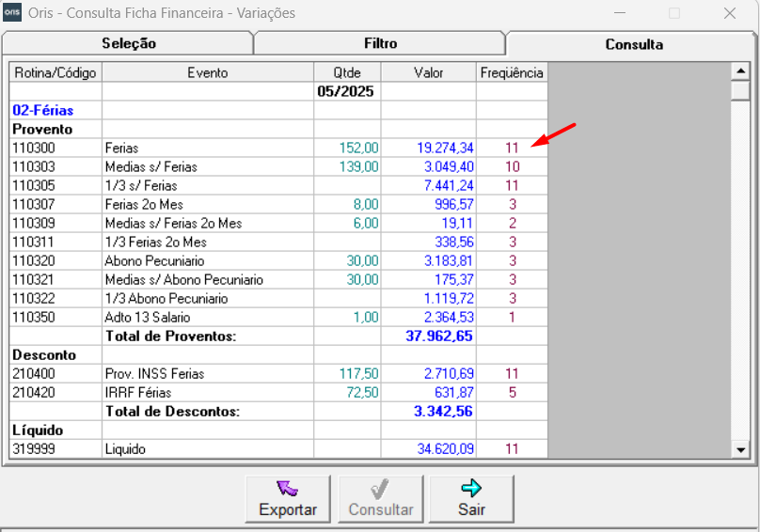Click frequency 10 cell
This screenshot has height=532, width=760.
click(x=513, y=166)
